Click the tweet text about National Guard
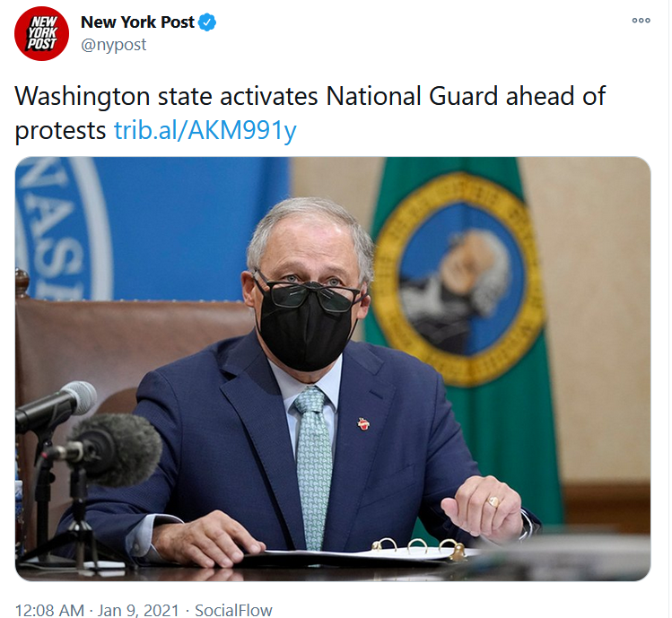This screenshot has height=618, width=672. [310, 113]
